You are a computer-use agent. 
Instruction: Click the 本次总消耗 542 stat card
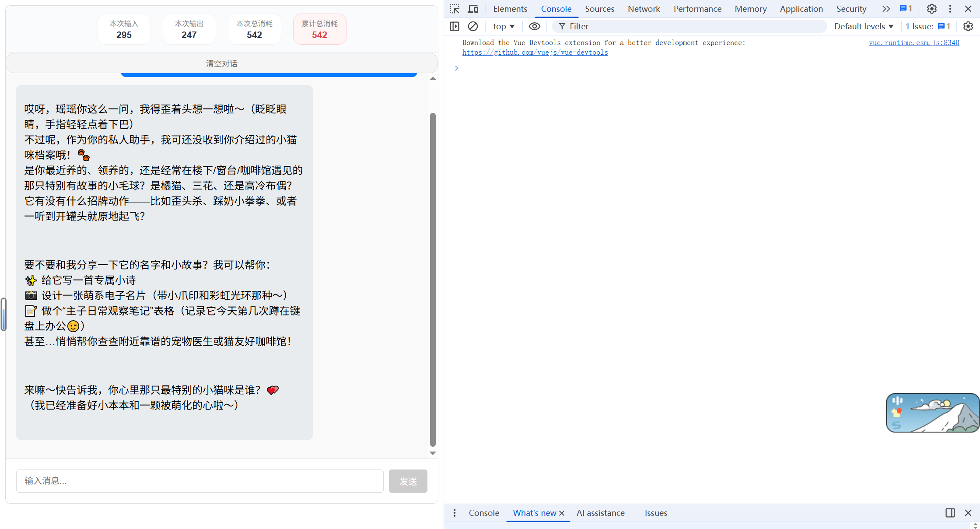tap(254, 29)
